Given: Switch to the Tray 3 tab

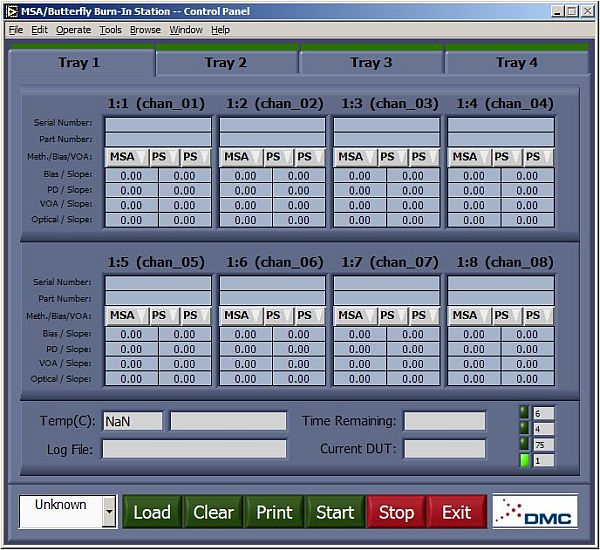Looking at the screenshot, I should click(372, 62).
